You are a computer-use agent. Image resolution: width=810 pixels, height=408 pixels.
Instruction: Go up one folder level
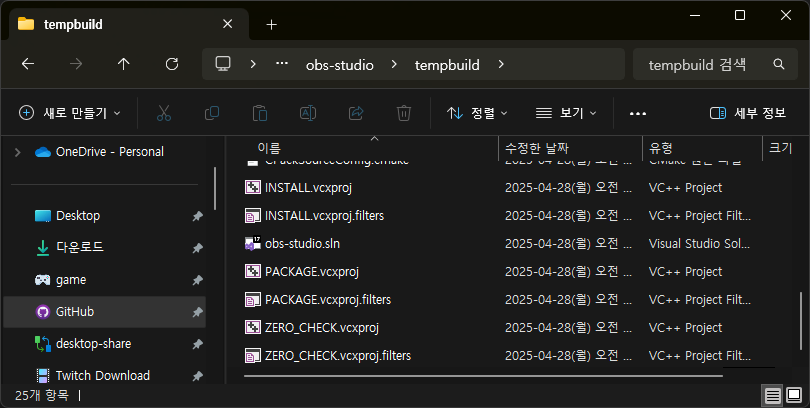[123, 64]
